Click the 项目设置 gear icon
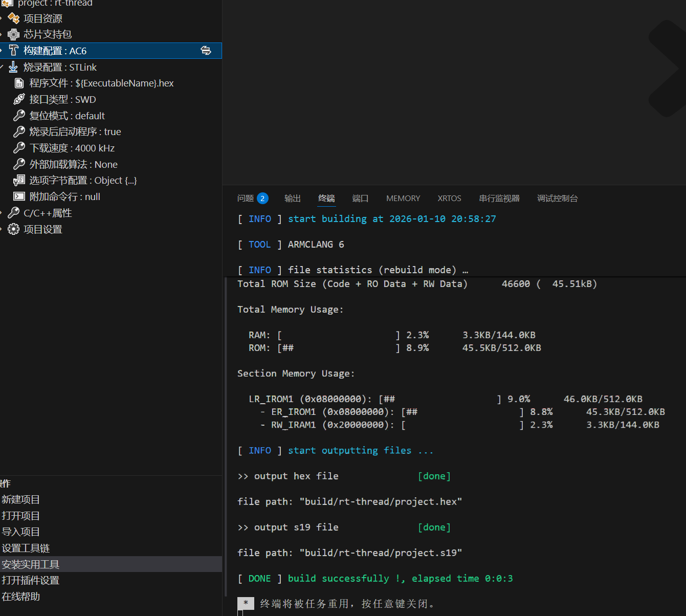The height and width of the screenshot is (616, 686). coord(14,229)
